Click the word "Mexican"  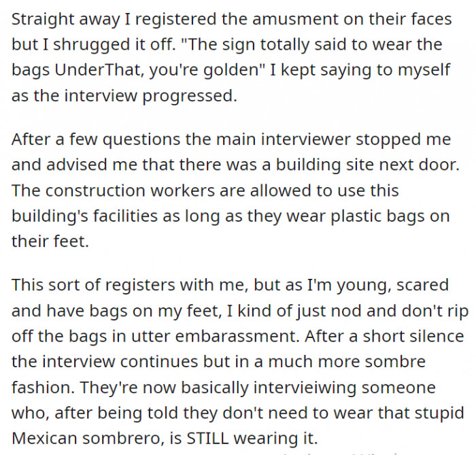point(42,439)
